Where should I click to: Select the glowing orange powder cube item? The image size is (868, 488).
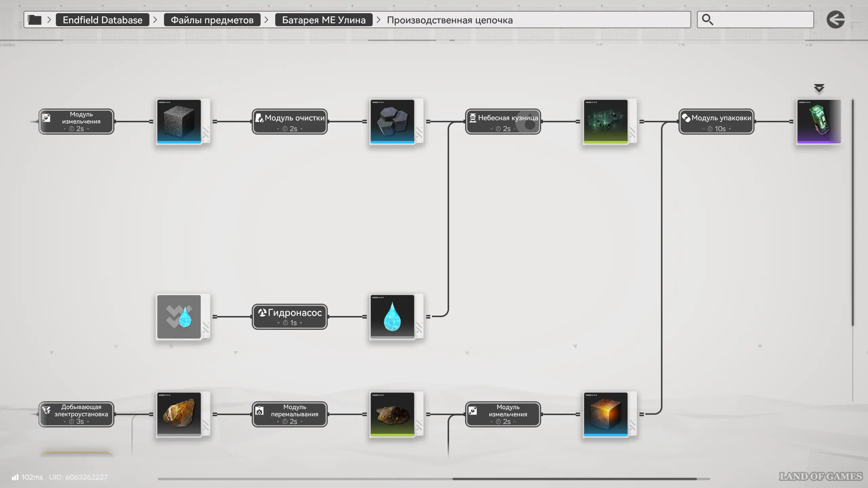coord(606,414)
